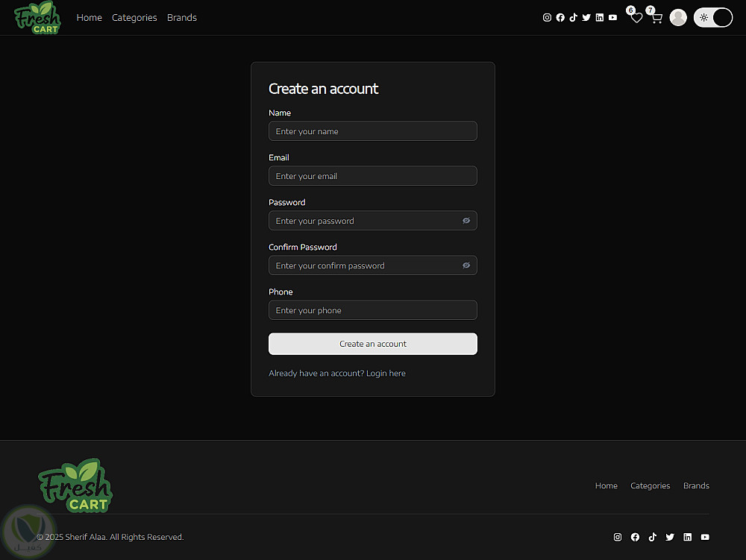Click the Email input field
The width and height of the screenshot is (746, 560).
tap(373, 176)
